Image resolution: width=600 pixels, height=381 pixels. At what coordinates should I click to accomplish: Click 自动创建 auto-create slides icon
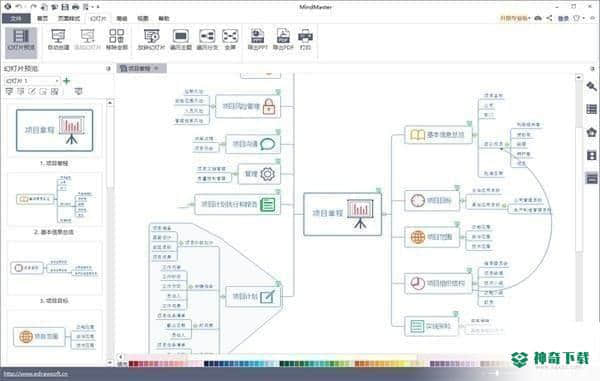(58, 40)
